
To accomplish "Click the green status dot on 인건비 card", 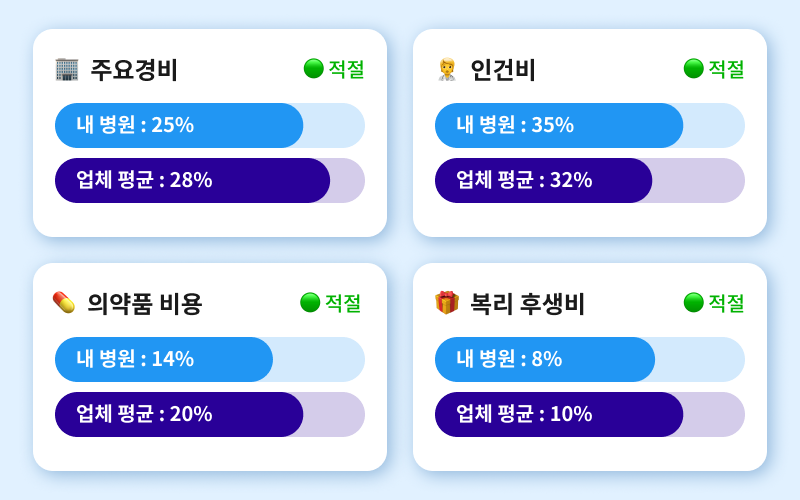I will [694, 68].
